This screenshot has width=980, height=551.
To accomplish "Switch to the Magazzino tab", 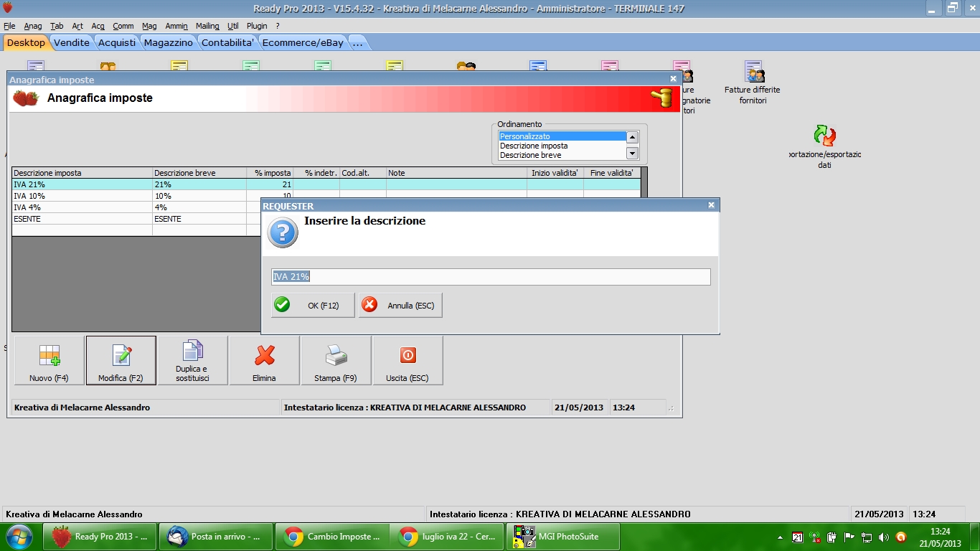I will 169,42.
